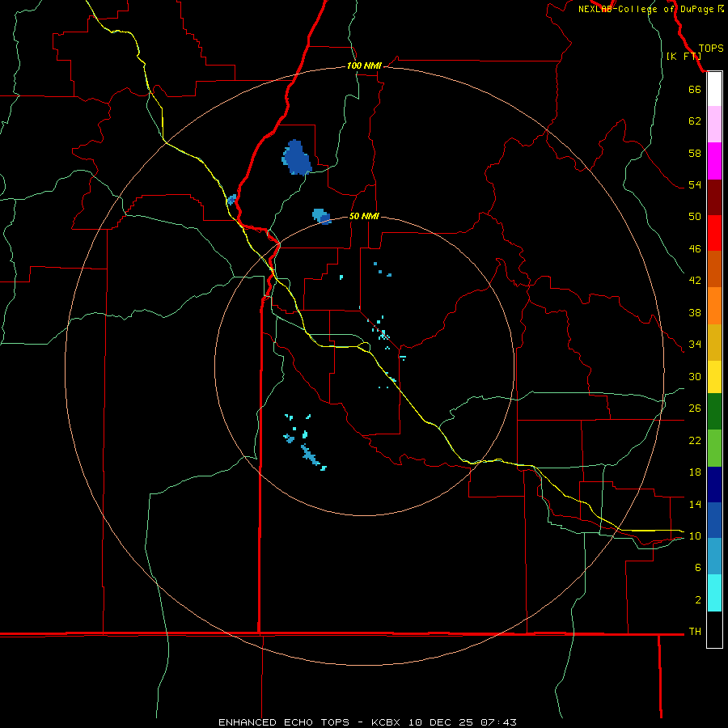The image size is (728, 728).
Task: Click the legend value "34"
Action: pos(695,345)
